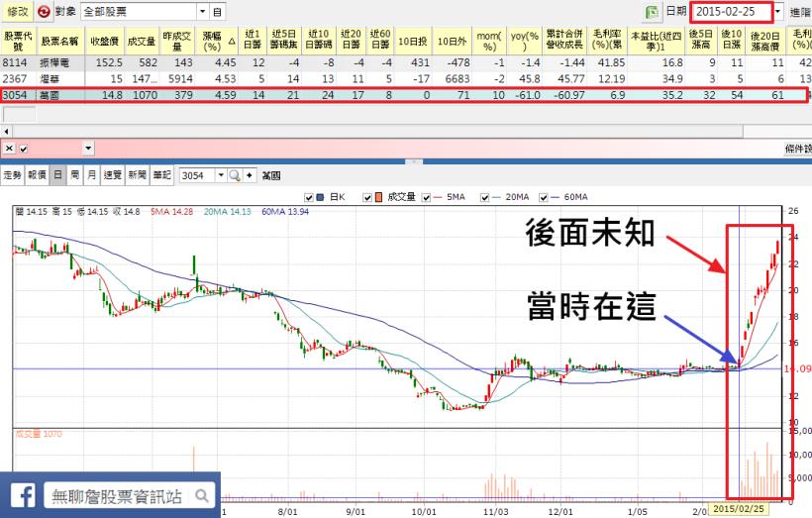Select the 日 daily chart tab
The width and height of the screenshot is (812, 518).
[x=57, y=175]
